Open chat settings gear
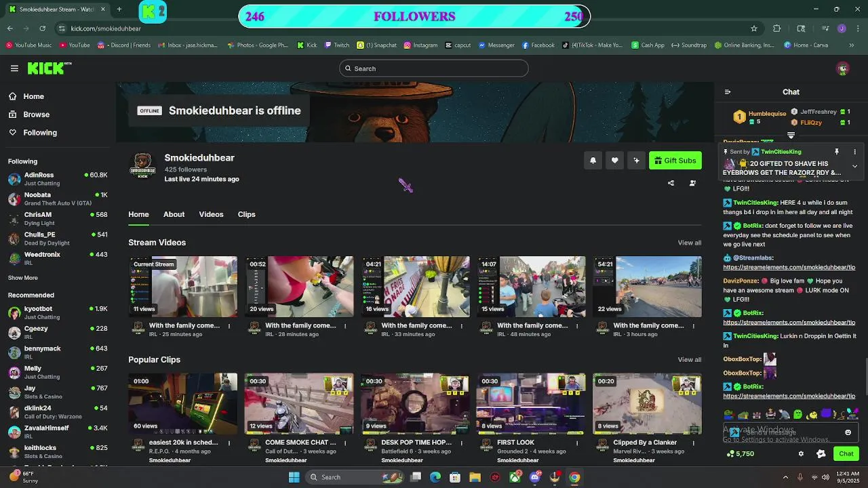The height and width of the screenshot is (488, 868). click(x=801, y=454)
